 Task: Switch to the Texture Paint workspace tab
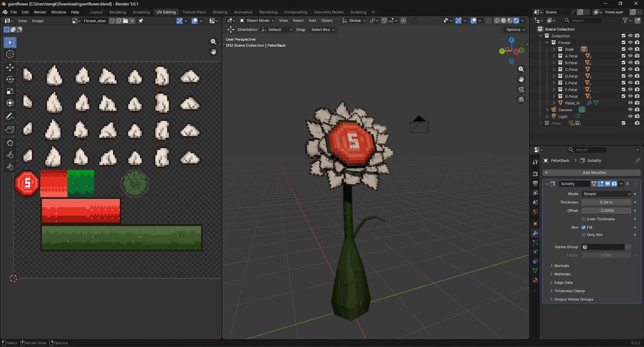(x=194, y=12)
